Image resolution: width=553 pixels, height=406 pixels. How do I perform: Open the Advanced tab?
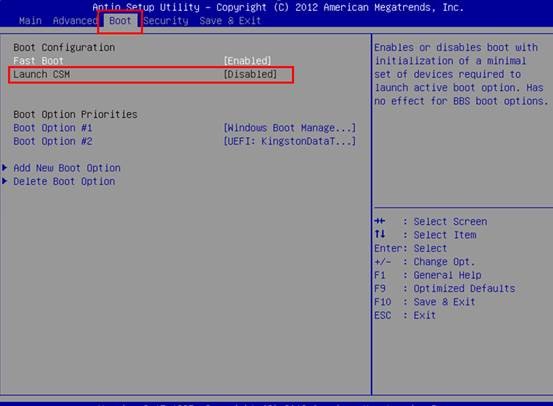(x=75, y=21)
